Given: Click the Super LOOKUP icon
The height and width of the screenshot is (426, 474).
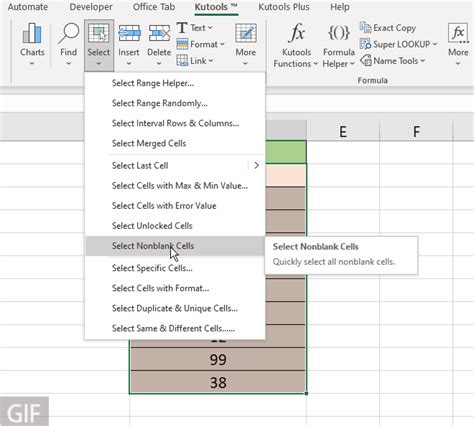Looking at the screenshot, I should tap(365, 44).
